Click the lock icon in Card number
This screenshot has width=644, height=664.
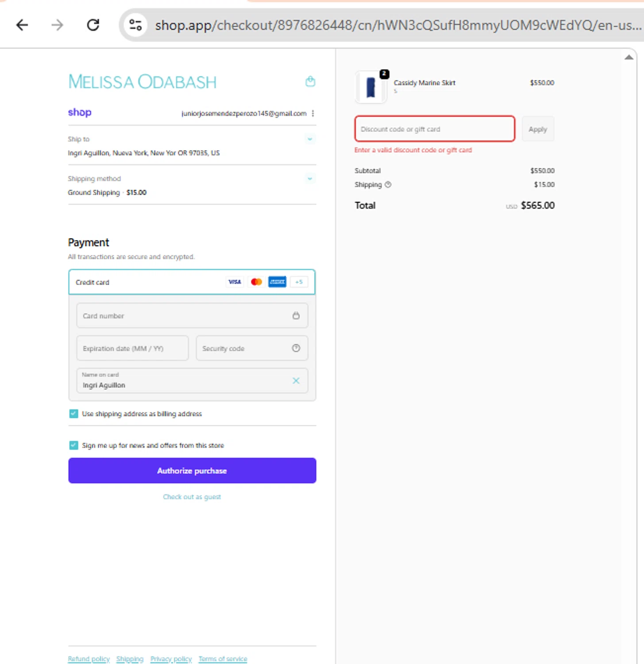[296, 316]
